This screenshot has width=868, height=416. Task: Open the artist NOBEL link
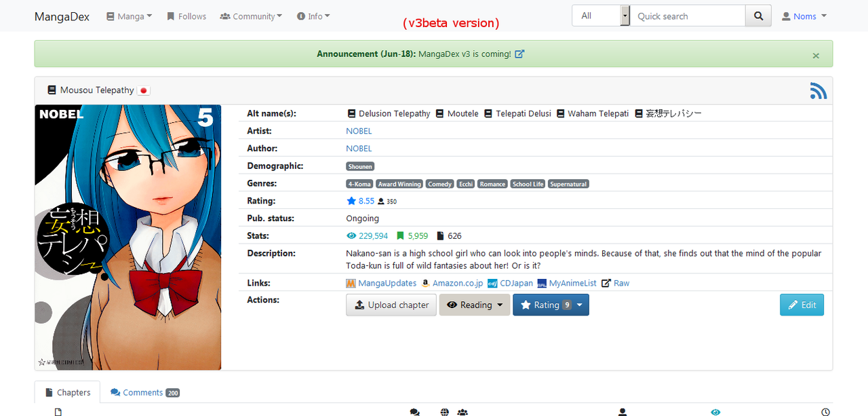(359, 131)
